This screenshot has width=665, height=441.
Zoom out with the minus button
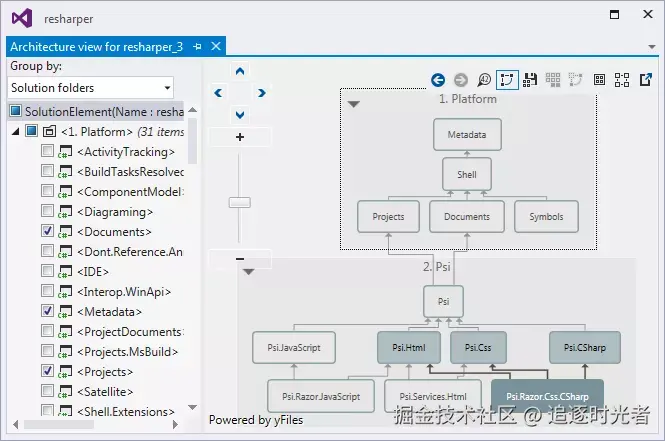point(240,259)
